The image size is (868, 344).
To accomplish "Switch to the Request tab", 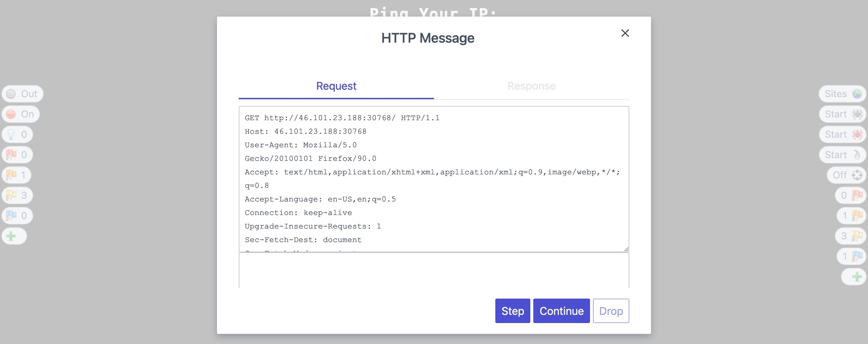I will click(336, 86).
